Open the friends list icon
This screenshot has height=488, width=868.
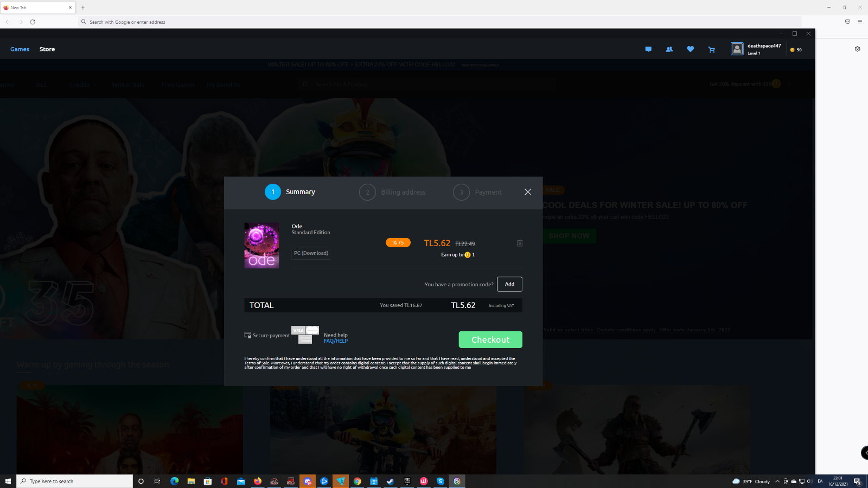(x=669, y=49)
